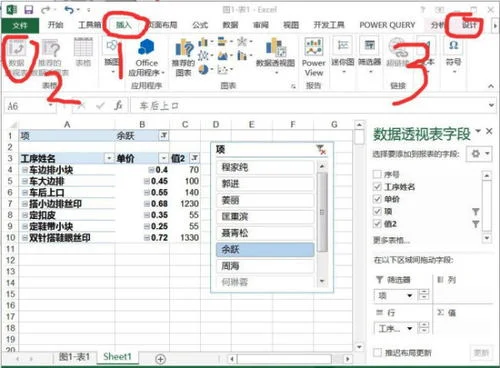Click the 更多表格... link

391,240
